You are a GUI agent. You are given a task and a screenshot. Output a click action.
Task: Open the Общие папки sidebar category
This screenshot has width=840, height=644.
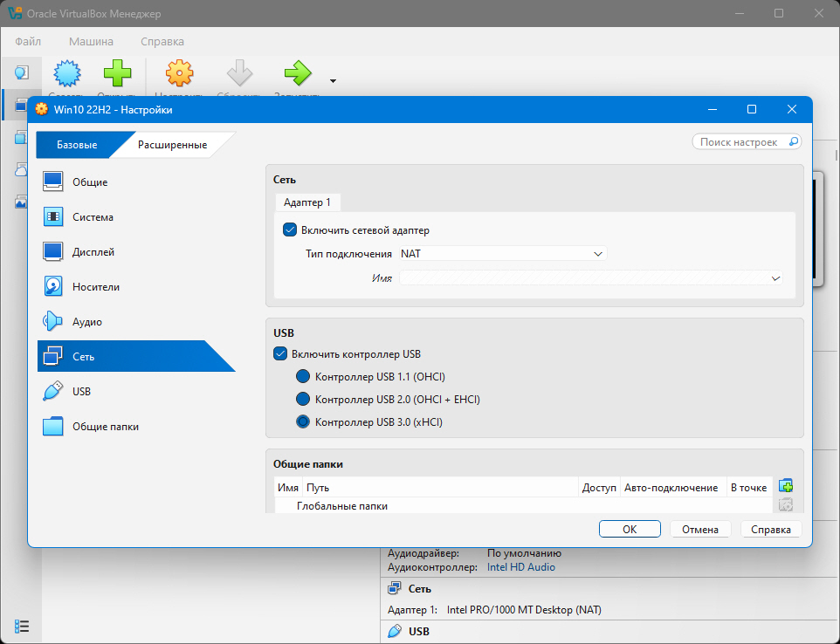(x=136, y=426)
